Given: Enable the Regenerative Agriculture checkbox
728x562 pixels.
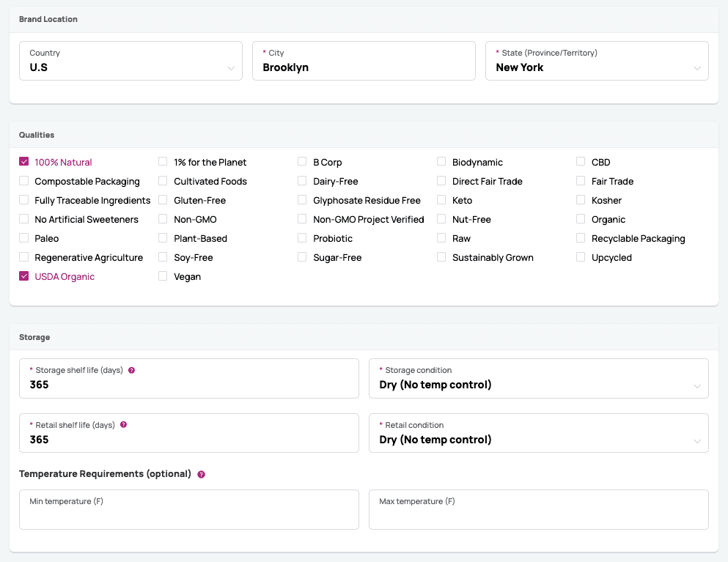Looking at the screenshot, I should (24, 256).
